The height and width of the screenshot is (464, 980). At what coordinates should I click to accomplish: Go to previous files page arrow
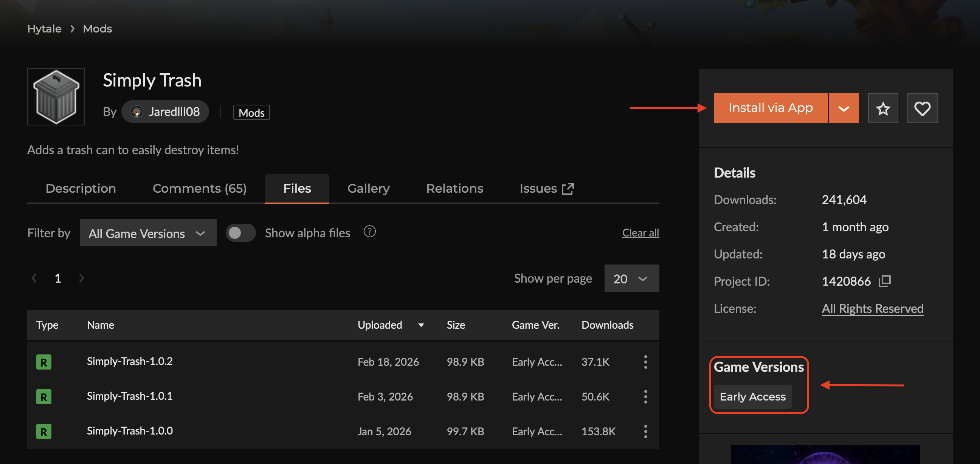[34, 278]
